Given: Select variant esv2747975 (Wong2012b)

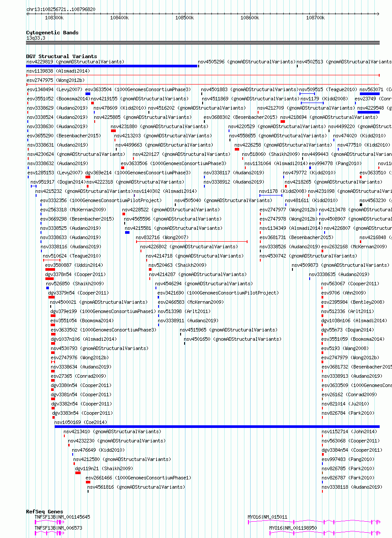Looking at the screenshot, I should pos(55,80).
